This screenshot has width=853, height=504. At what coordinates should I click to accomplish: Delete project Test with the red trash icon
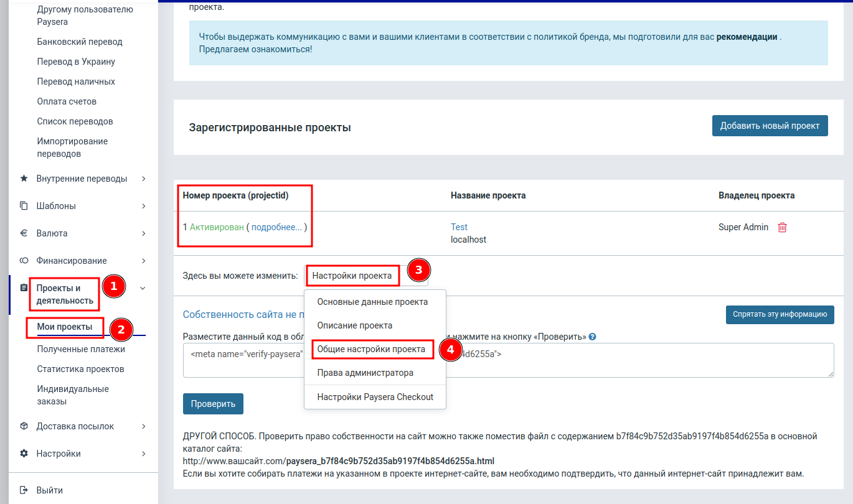pyautogui.click(x=783, y=228)
